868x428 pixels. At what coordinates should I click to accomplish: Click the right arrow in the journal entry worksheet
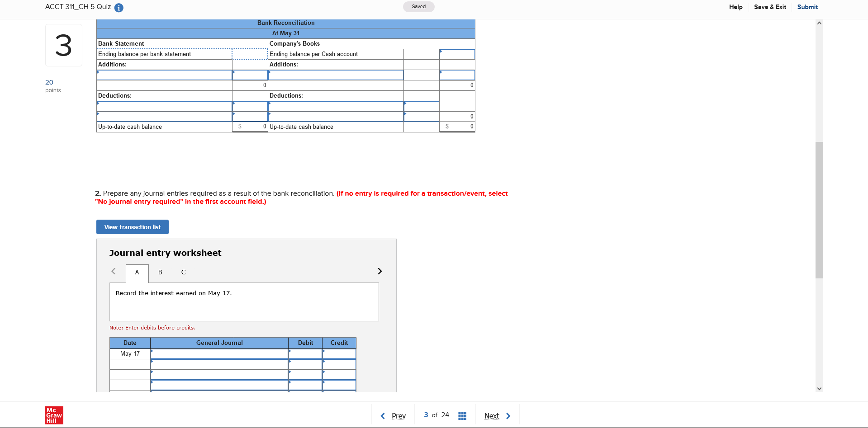pos(379,271)
